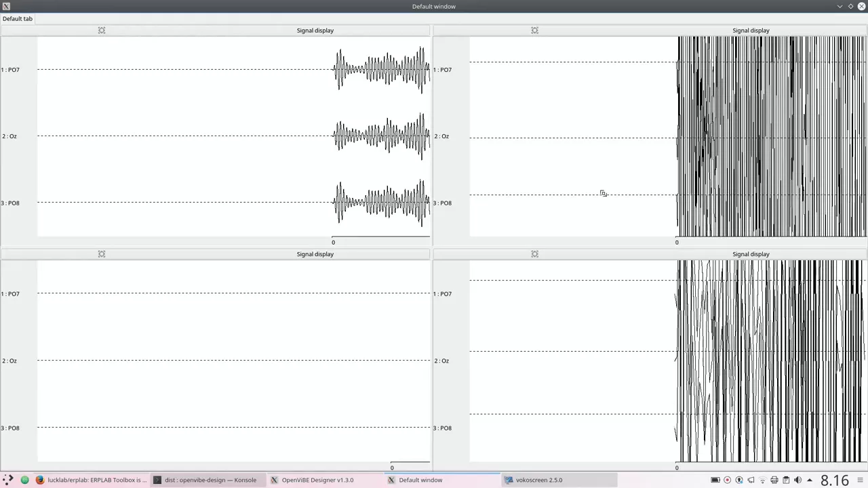Switch to the Default tab
The width and height of the screenshot is (868, 488).
click(18, 19)
